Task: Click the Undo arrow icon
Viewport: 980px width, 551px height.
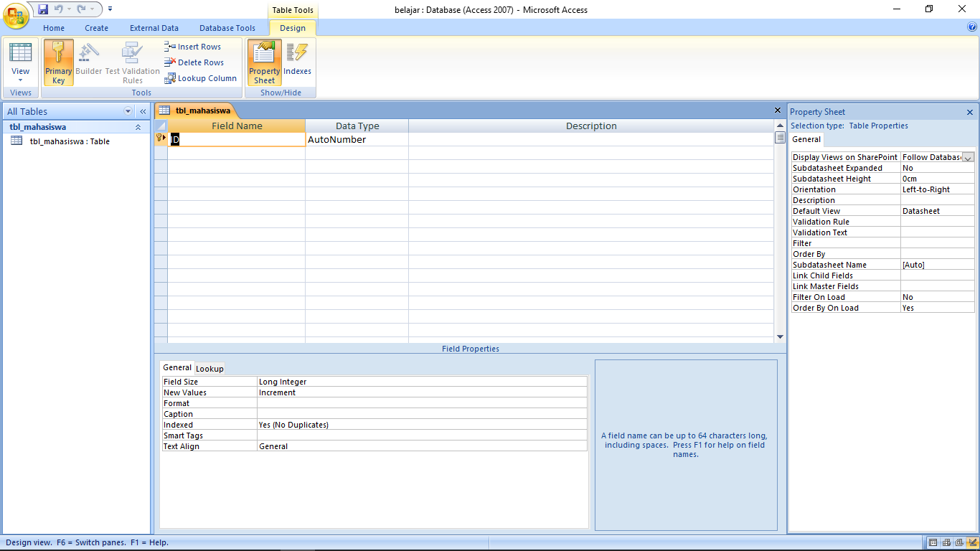Action: coord(58,9)
